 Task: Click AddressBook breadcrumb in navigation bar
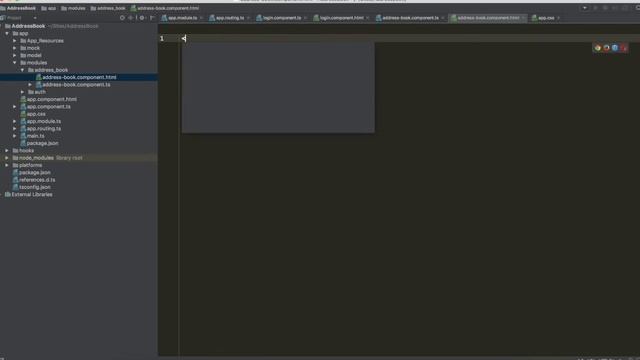(18, 8)
